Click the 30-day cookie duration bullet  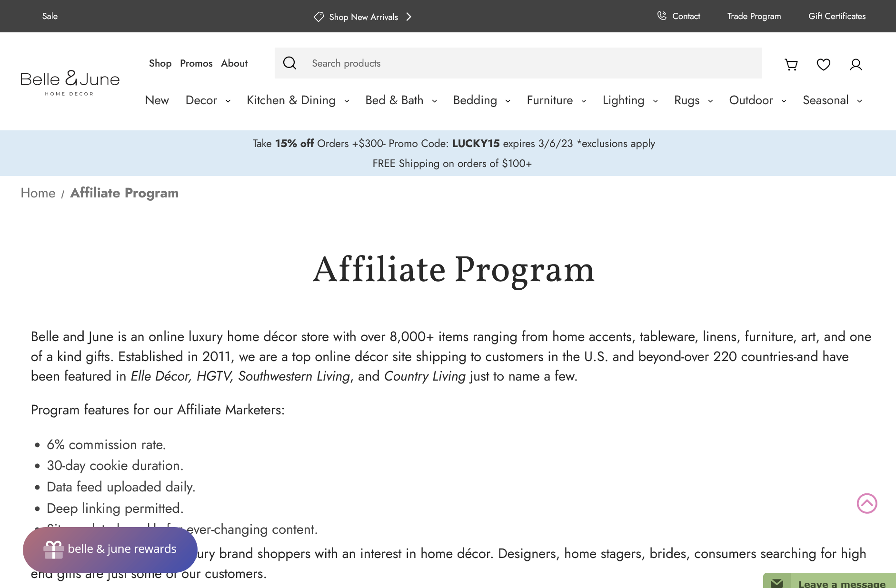point(115,465)
